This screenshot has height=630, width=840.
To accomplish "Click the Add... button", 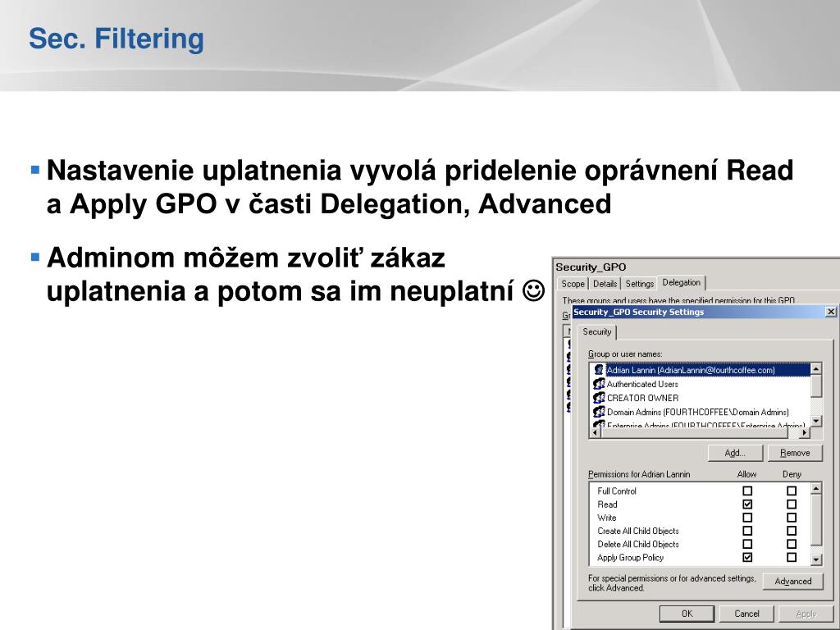I will pyautogui.click(x=735, y=453).
